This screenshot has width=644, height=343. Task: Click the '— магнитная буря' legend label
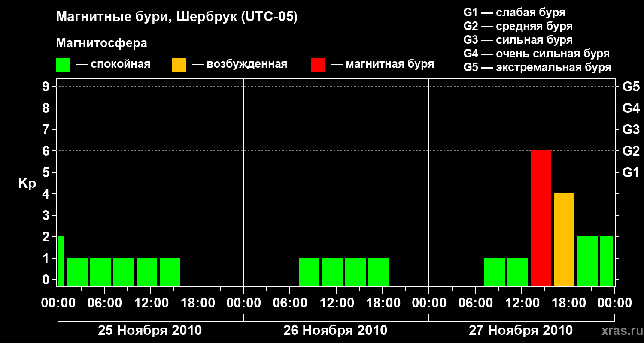tap(383, 64)
